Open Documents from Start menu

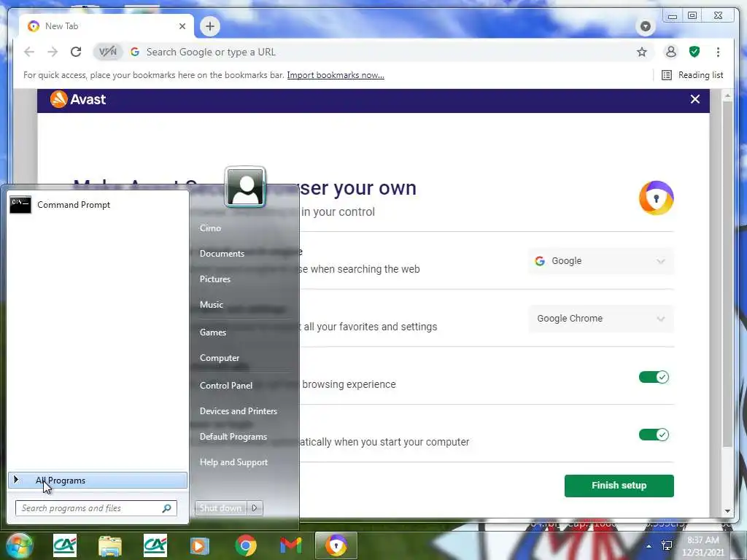pyautogui.click(x=222, y=254)
